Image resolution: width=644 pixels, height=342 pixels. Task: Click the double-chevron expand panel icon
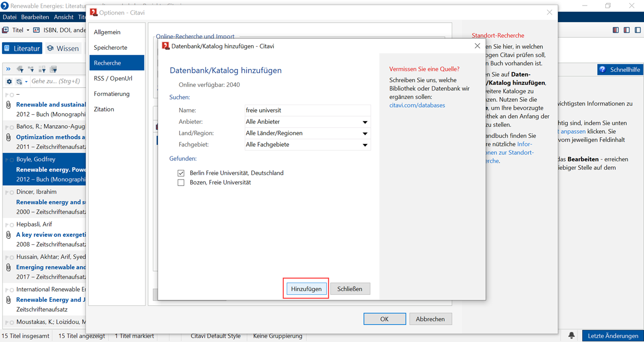tap(8, 69)
